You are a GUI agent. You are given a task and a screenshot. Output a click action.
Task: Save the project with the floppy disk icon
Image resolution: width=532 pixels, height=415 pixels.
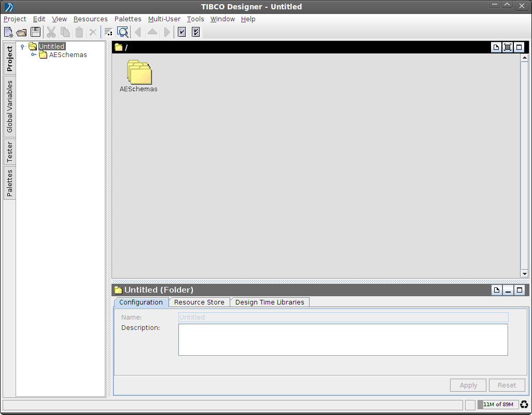[35, 32]
